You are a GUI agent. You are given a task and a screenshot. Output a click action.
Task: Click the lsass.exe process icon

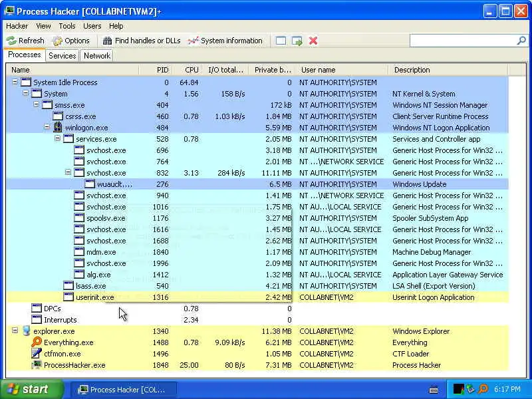(x=68, y=286)
